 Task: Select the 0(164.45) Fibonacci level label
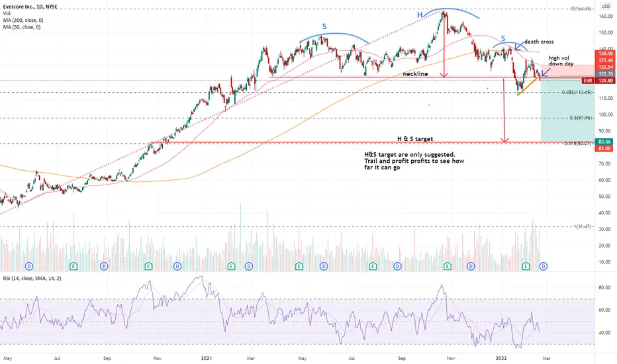click(x=582, y=9)
